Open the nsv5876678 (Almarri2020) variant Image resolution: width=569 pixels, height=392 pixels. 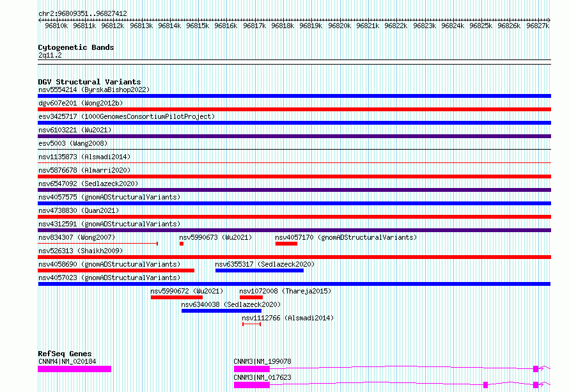pos(84,170)
